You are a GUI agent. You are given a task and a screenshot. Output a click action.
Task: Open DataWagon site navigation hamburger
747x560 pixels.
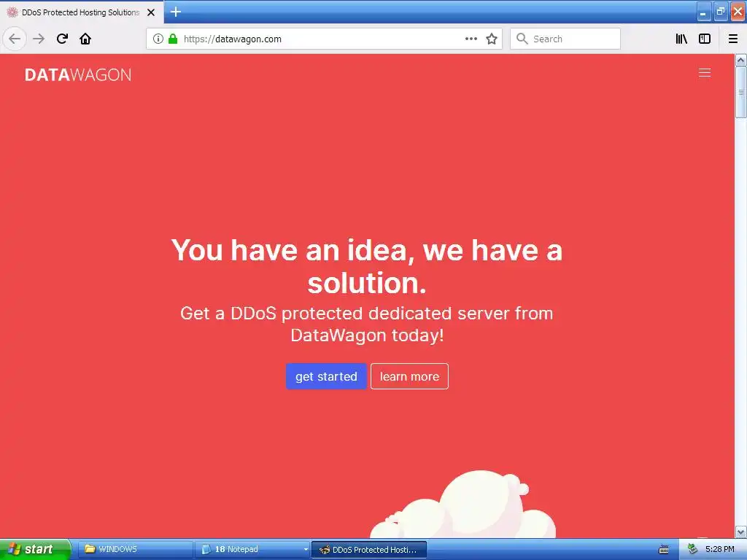(705, 72)
